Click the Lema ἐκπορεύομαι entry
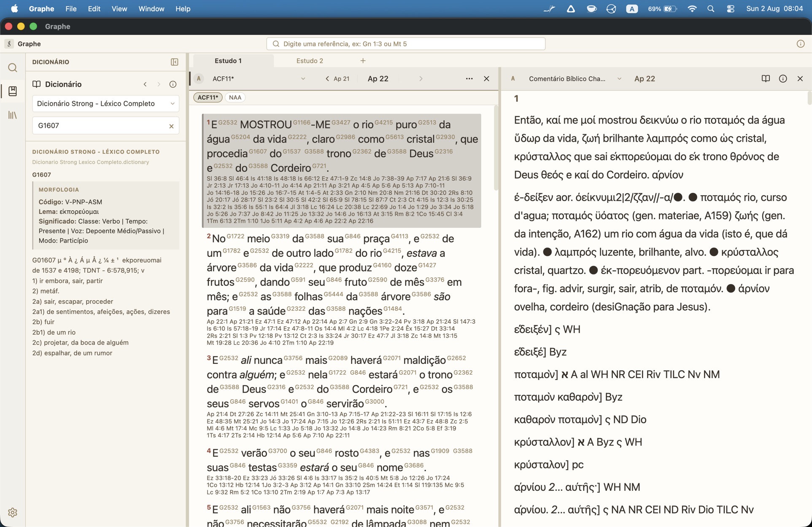This screenshot has height=527, width=812. (x=69, y=212)
